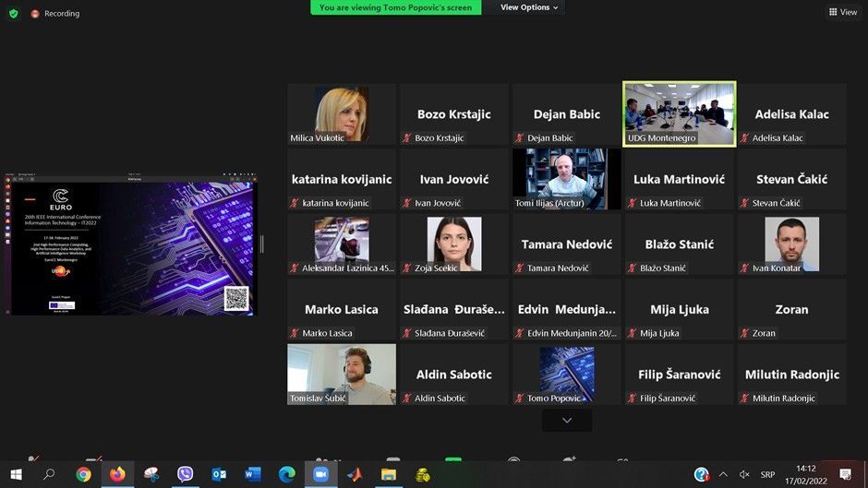Open the View Options dropdown
This screenshot has height=488, width=868.
[529, 7]
